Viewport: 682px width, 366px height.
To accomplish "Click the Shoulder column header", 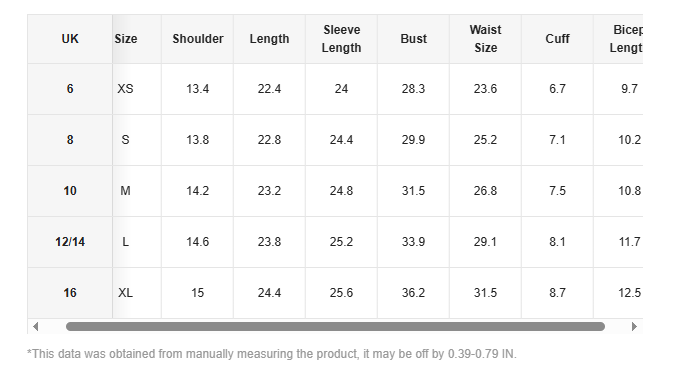I will [x=197, y=39].
